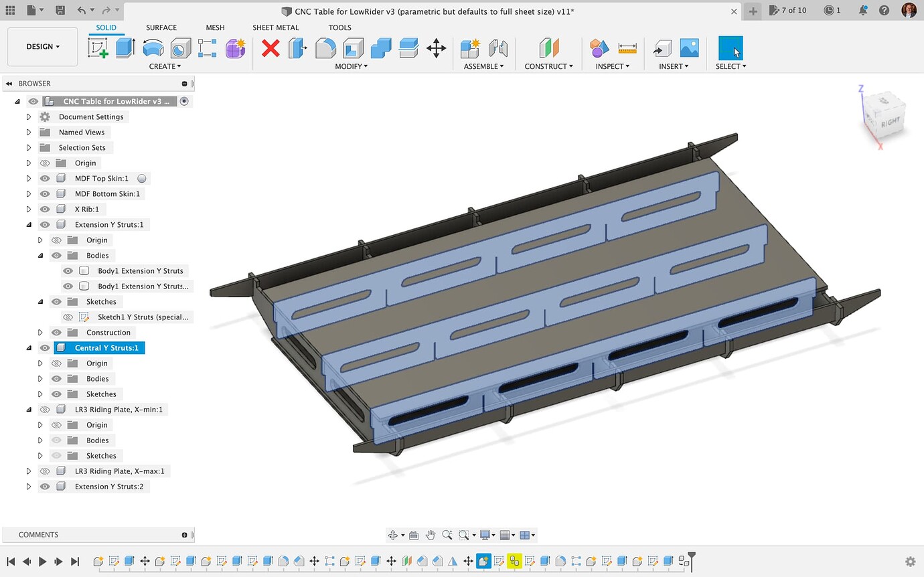The image size is (924, 577).
Task: Click the red Delete icon in Modify
Action: (271, 48)
